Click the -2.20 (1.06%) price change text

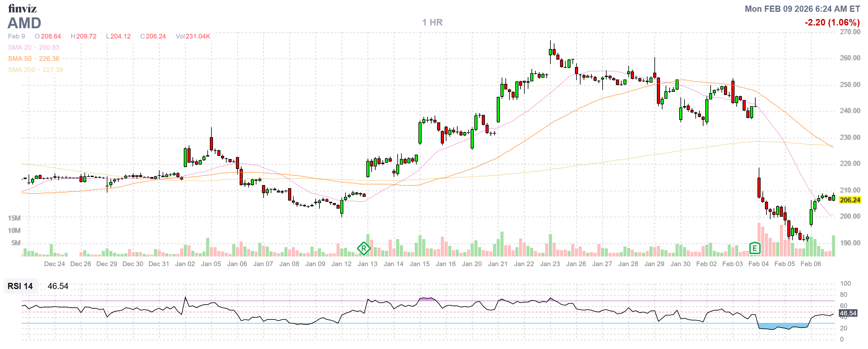click(832, 22)
